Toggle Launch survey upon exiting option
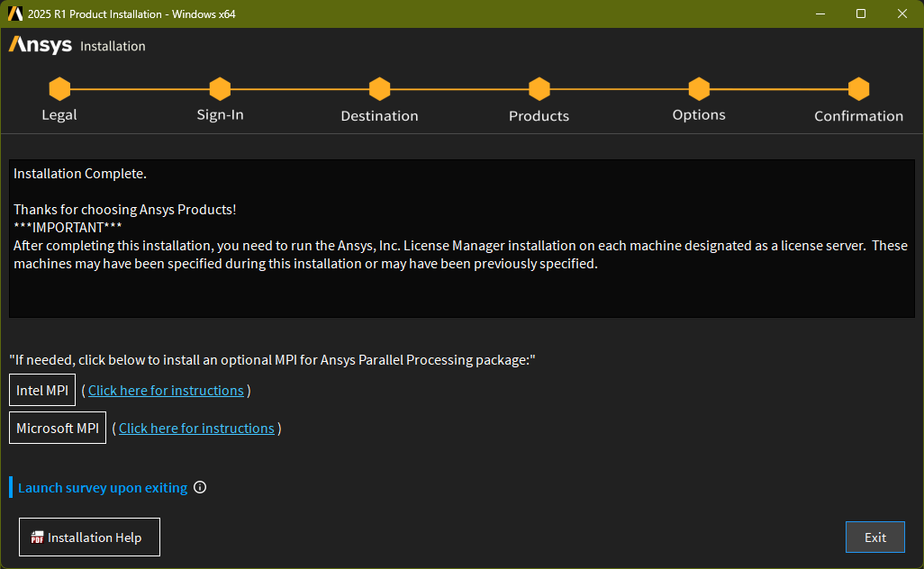 [103, 488]
